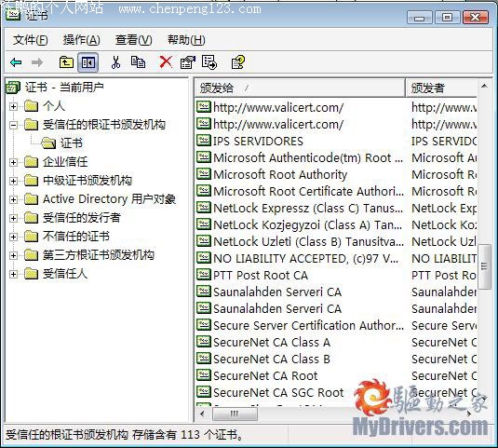Select the SecureNet CA Root row
The width and height of the screenshot is (498, 448).
pyautogui.click(x=336, y=376)
